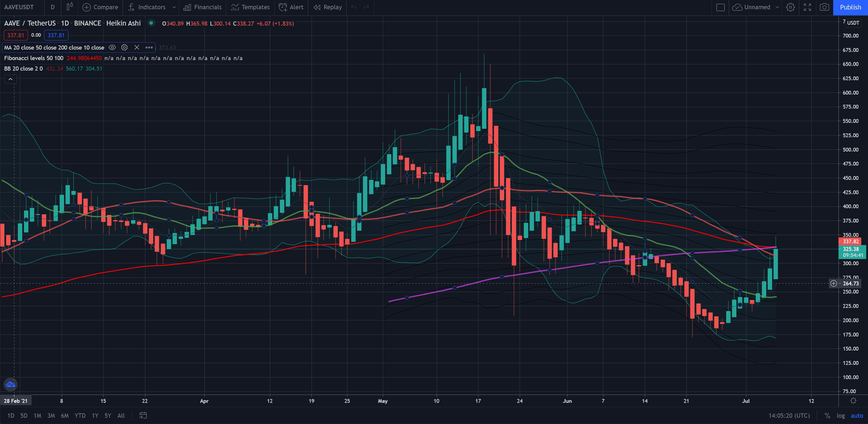The width and height of the screenshot is (868, 424).
Task: Open MA indicator more options dots
Action: pyautogui.click(x=149, y=48)
